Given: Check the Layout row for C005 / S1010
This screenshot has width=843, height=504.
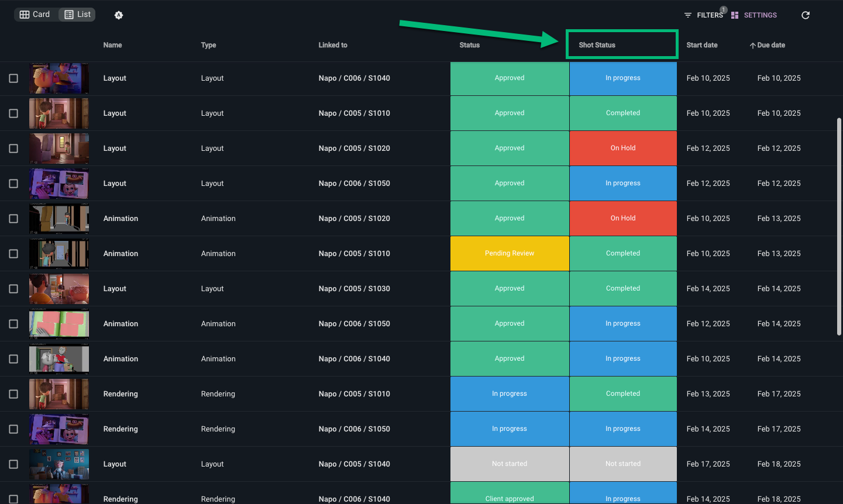Looking at the screenshot, I should click(x=13, y=113).
